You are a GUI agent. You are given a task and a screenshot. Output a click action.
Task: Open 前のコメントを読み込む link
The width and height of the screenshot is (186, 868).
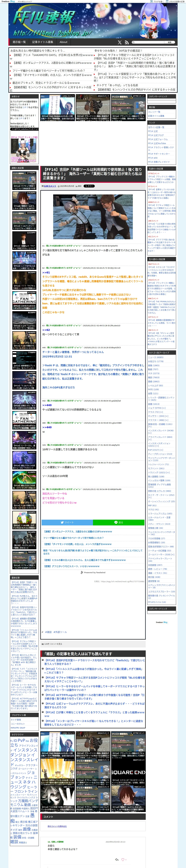[57, 826]
